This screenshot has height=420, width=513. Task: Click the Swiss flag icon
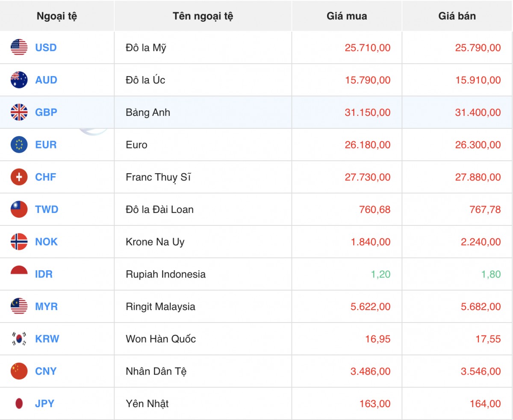tap(19, 177)
